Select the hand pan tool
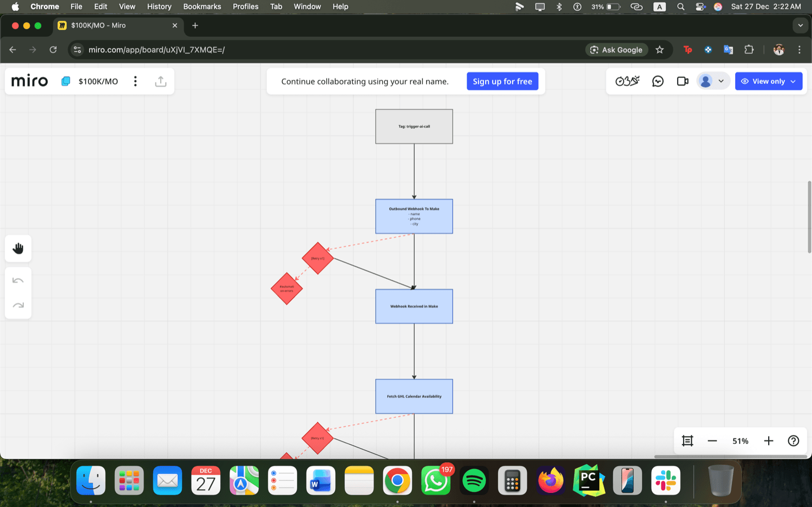812x507 pixels. [x=18, y=248]
